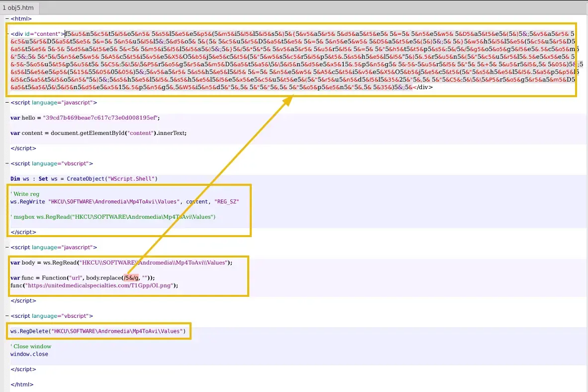Collapse the div id="content" fold marker
The image size is (588, 392).
click(7, 34)
